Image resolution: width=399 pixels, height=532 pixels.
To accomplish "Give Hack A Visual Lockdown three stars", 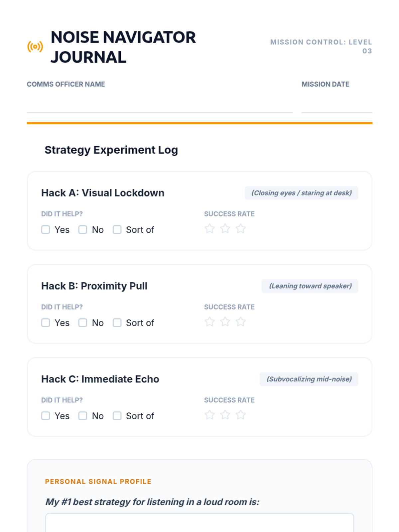I will coord(240,229).
